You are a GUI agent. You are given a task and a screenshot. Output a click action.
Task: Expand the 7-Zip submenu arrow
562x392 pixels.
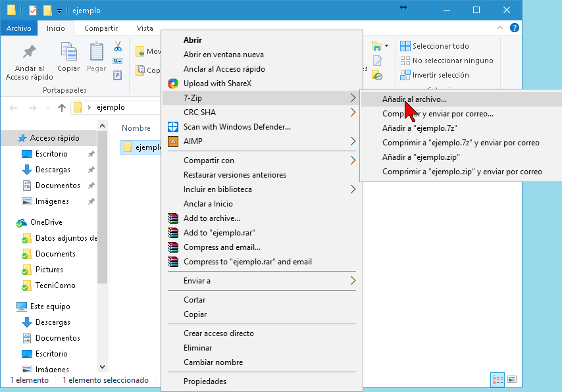[353, 98]
